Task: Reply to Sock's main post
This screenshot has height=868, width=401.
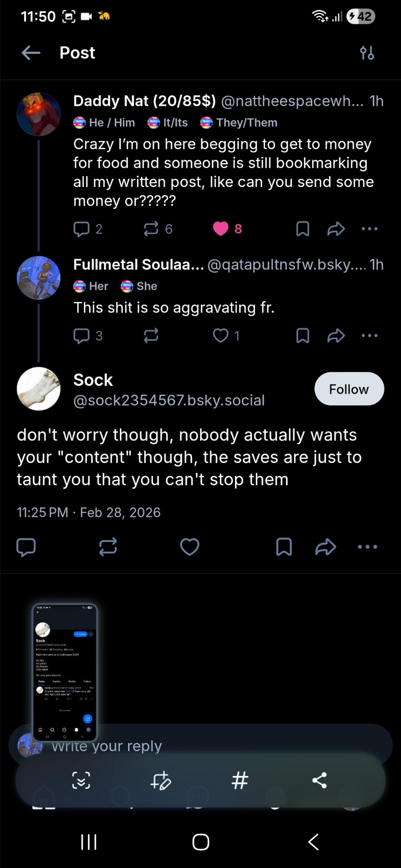Action: (x=26, y=547)
